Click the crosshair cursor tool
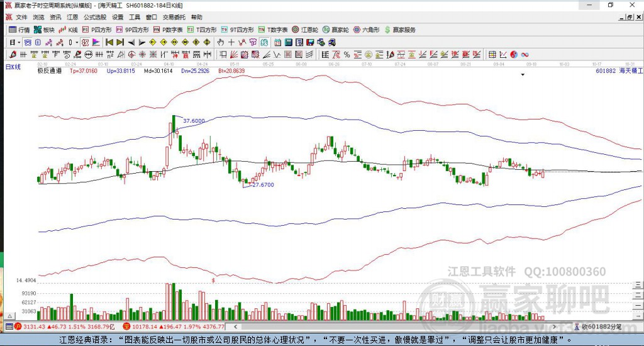644x346 pixels. [231, 42]
